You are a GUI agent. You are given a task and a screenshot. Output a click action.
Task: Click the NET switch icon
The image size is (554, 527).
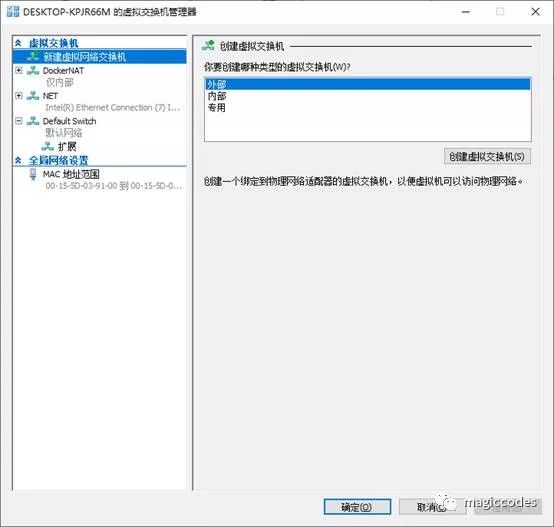(33, 96)
